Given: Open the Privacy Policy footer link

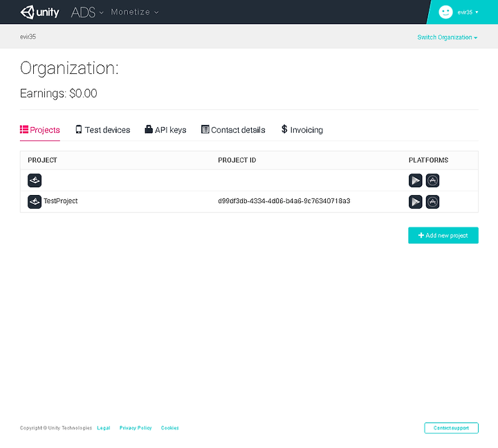Looking at the screenshot, I should pos(136,428).
